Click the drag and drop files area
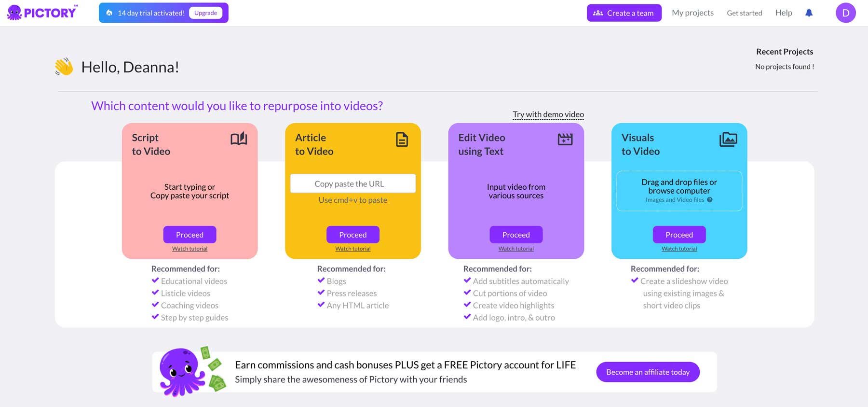 pos(679,190)
